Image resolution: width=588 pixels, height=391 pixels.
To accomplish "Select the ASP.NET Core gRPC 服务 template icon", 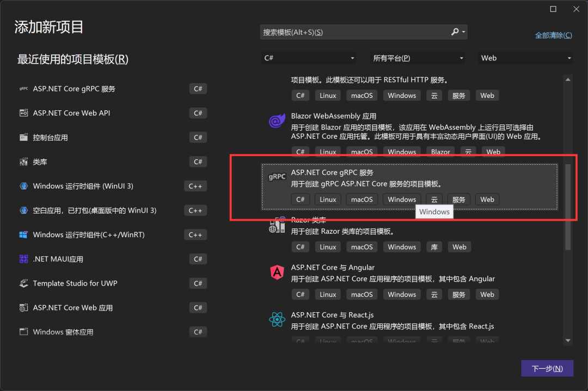I will pos(277,177).
